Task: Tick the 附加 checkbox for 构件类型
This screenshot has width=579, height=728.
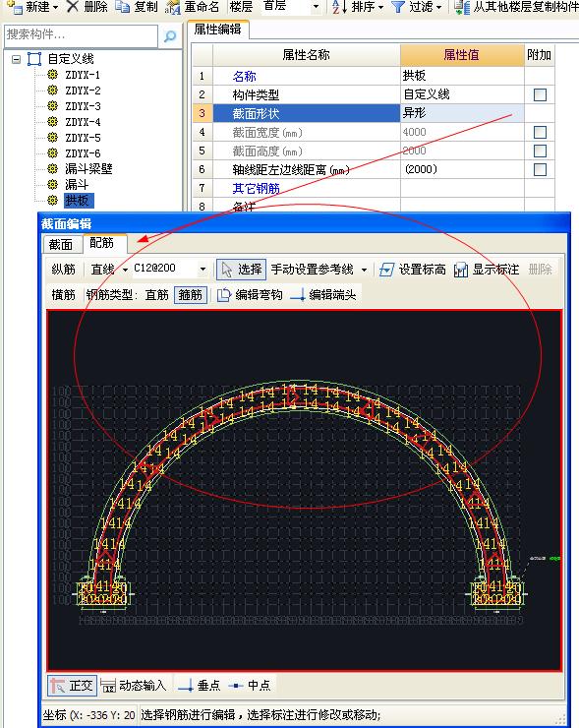Action: 540,94
